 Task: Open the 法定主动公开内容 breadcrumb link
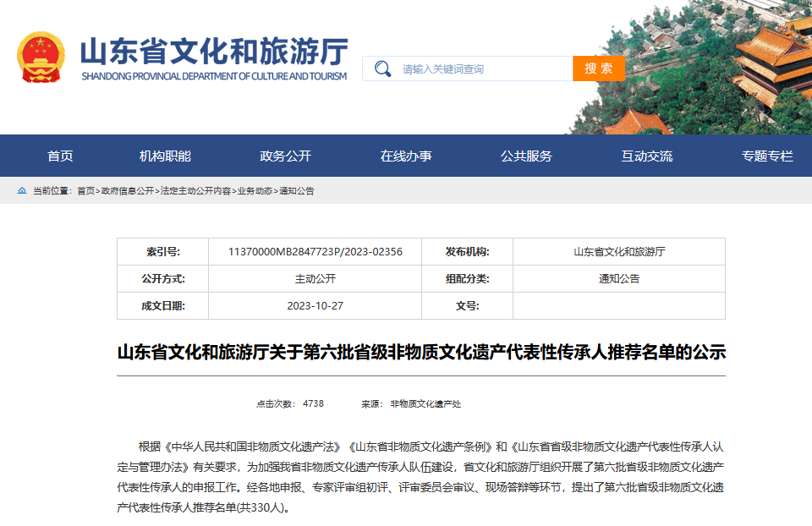click(x=195, y=191)
